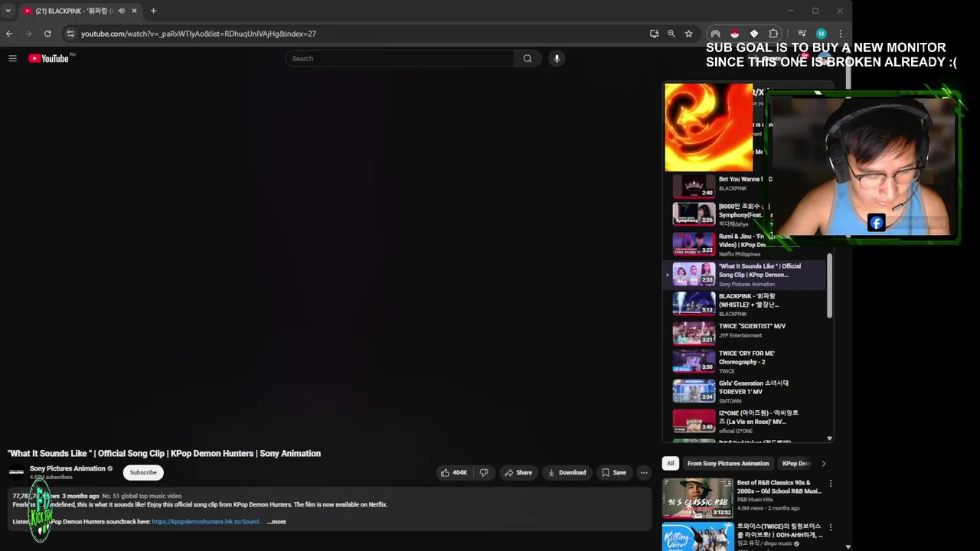Focus the YouTube search field

point(400,58)
